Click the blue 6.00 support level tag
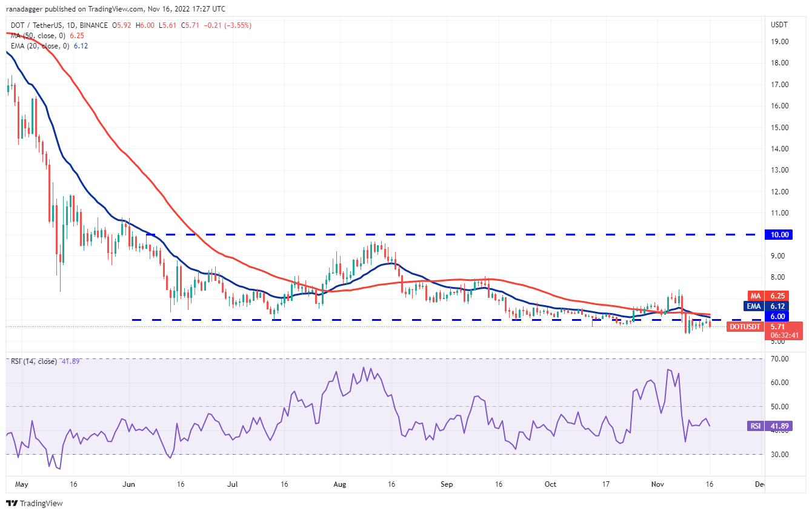The width and height of the screenshot is (812, 514). coord(778,316)
